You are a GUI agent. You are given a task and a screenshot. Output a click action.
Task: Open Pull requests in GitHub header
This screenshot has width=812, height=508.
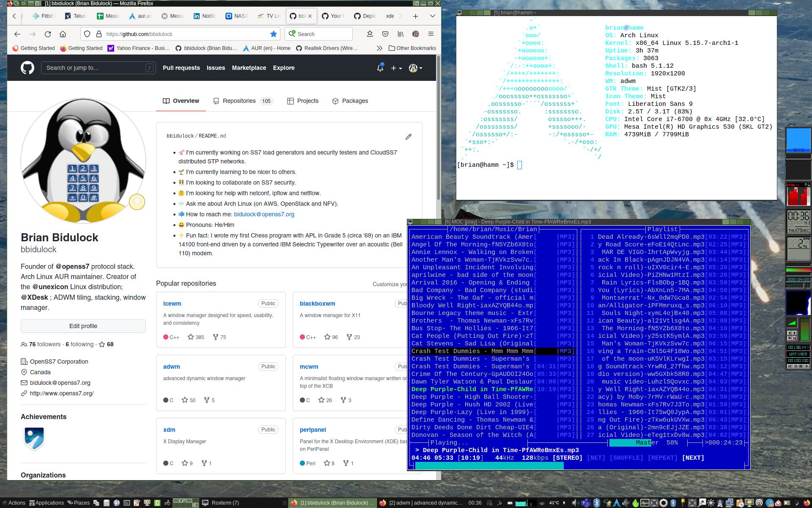click(181, 68)
